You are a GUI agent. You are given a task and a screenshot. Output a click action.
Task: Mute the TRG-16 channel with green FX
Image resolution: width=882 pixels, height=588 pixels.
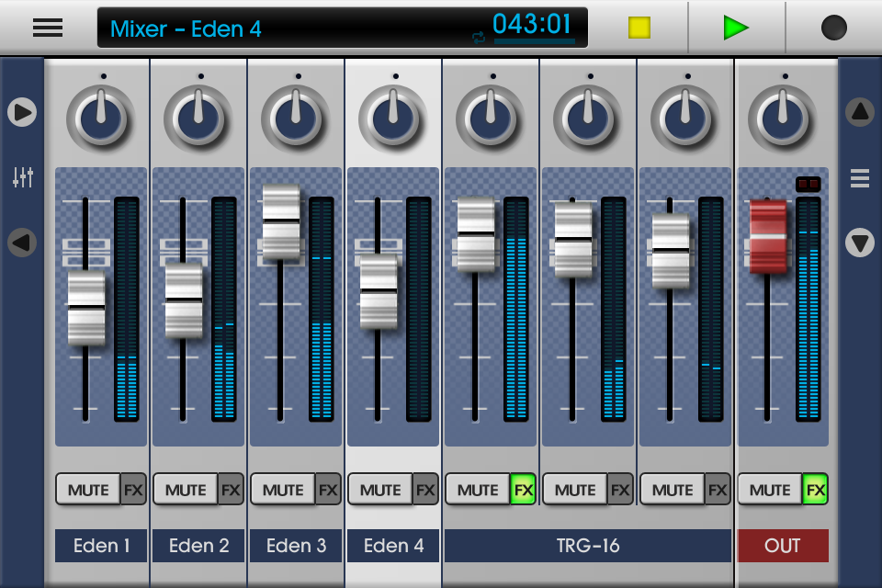point(477,490)
